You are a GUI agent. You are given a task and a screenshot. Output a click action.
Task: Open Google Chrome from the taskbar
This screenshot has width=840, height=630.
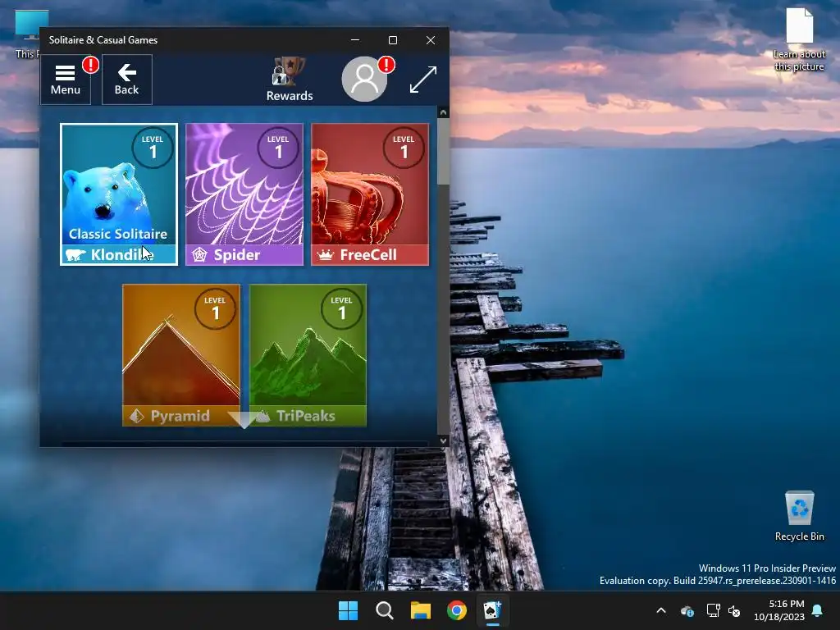tap(457, 610)
